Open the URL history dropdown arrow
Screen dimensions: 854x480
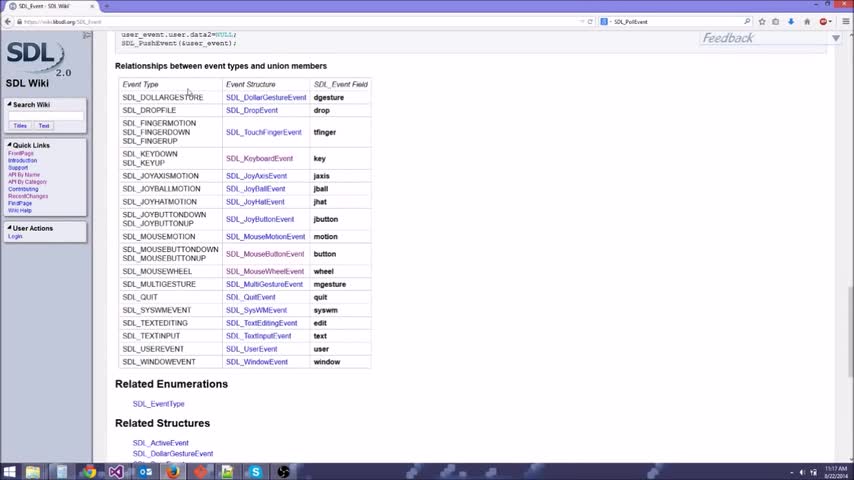582,22
